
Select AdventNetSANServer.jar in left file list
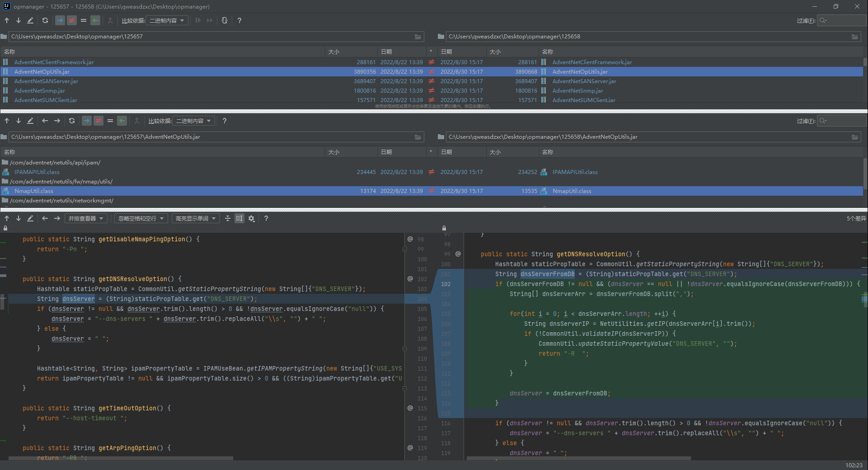46,81
